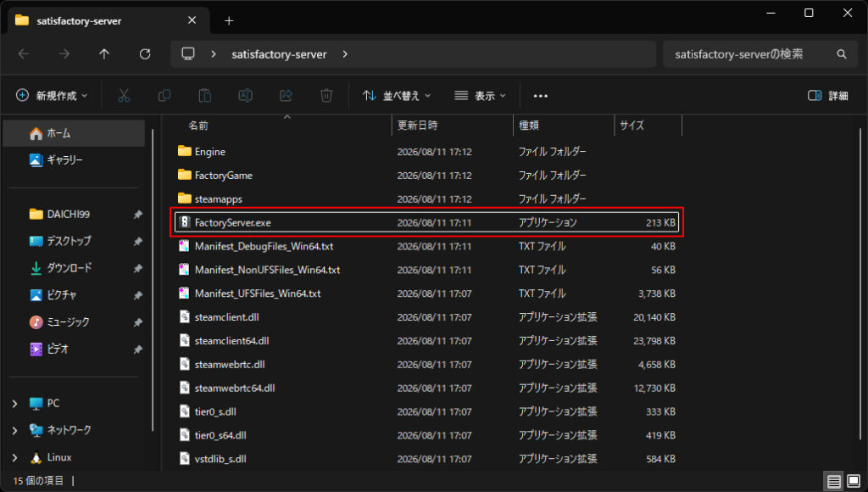This screenshot has width=868, height=492.
Task: Close the satisfactory-server tab
Action: point(192,20)
